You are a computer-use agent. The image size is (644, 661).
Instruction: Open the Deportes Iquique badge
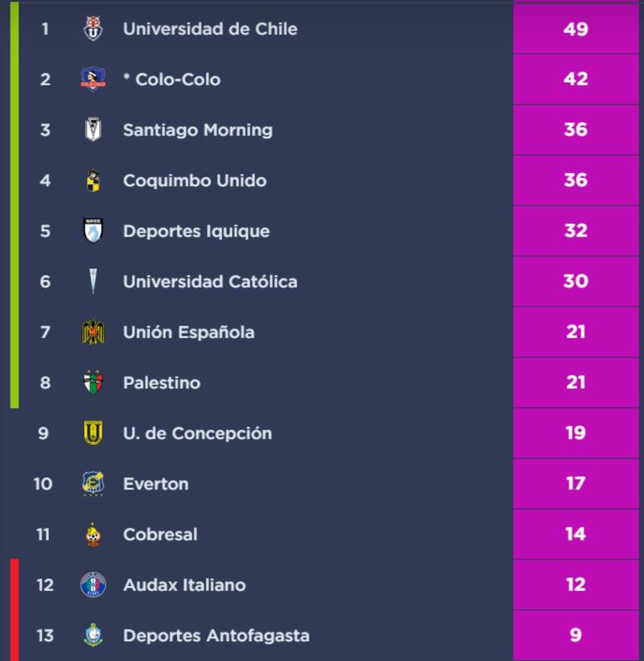click(x=93, y=231)
